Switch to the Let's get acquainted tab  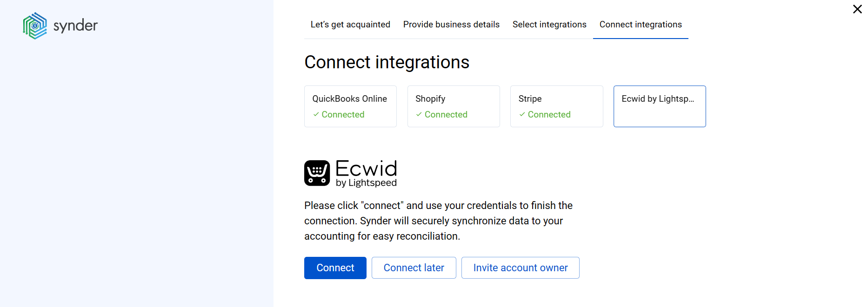[350, 24]
